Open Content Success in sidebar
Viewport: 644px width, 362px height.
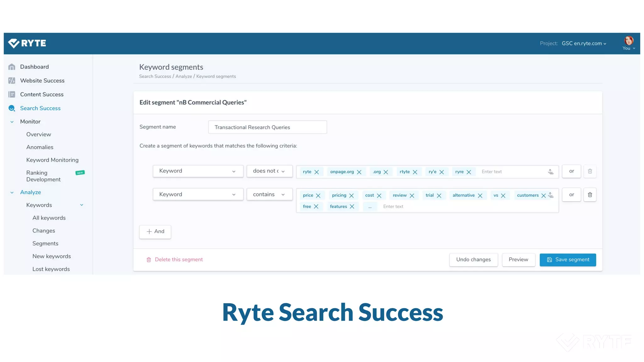tap(42, 94)
